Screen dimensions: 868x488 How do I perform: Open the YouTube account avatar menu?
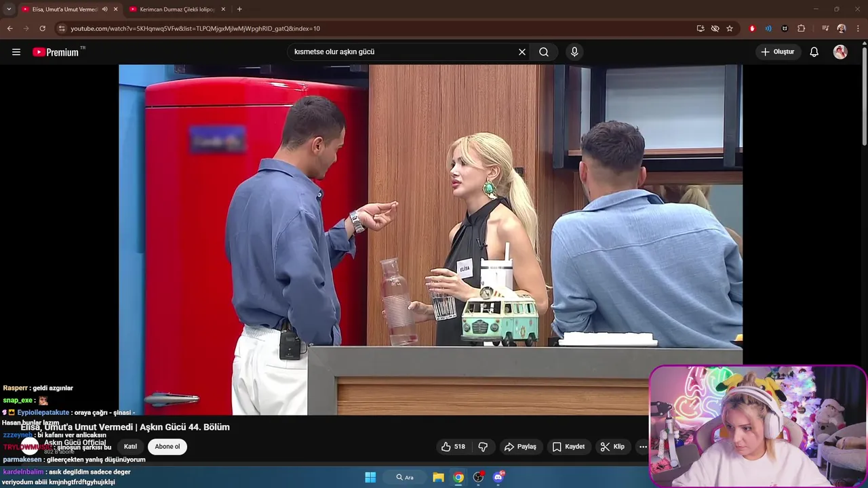[x=840, y=52]
